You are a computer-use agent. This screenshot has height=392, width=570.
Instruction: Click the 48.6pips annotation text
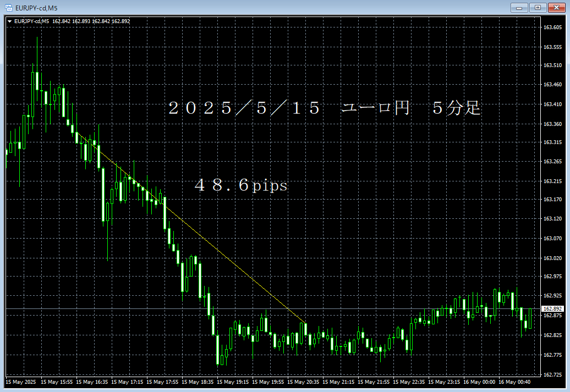pos(241,185)
